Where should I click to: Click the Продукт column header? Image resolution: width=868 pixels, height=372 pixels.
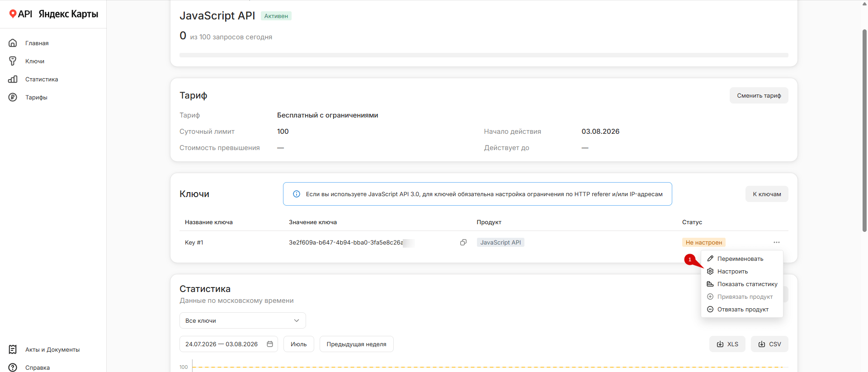click(x=489, y=222)
